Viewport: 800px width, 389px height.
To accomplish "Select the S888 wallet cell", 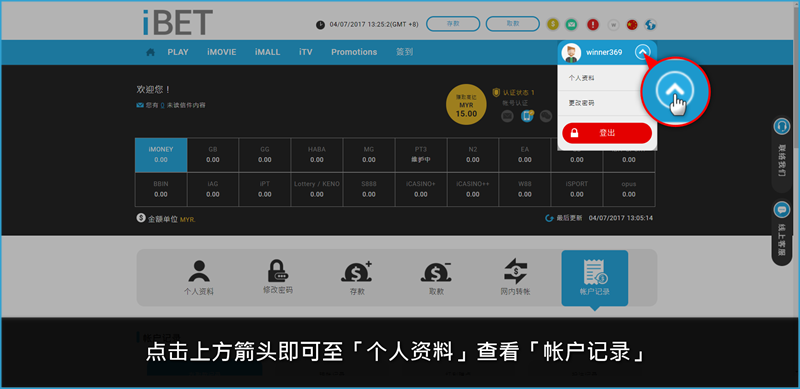I will 369,189.
